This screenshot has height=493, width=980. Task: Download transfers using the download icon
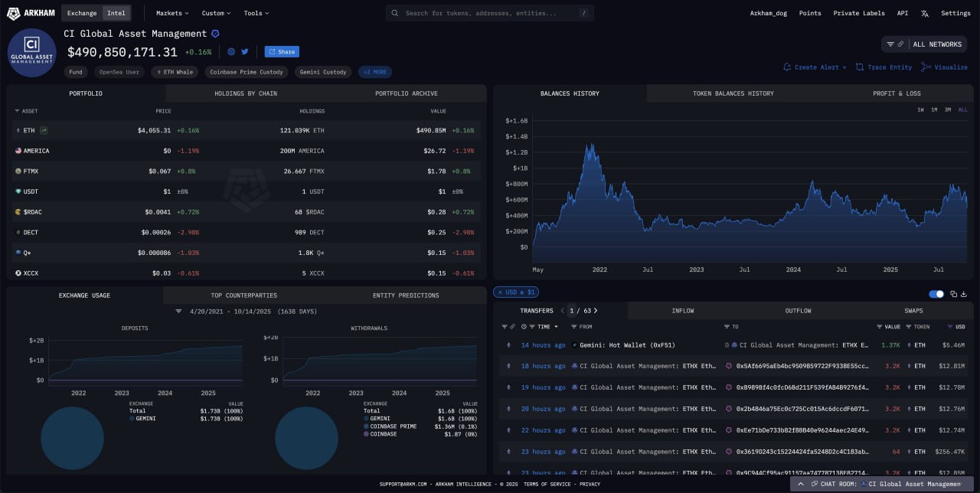coord(964,294)
